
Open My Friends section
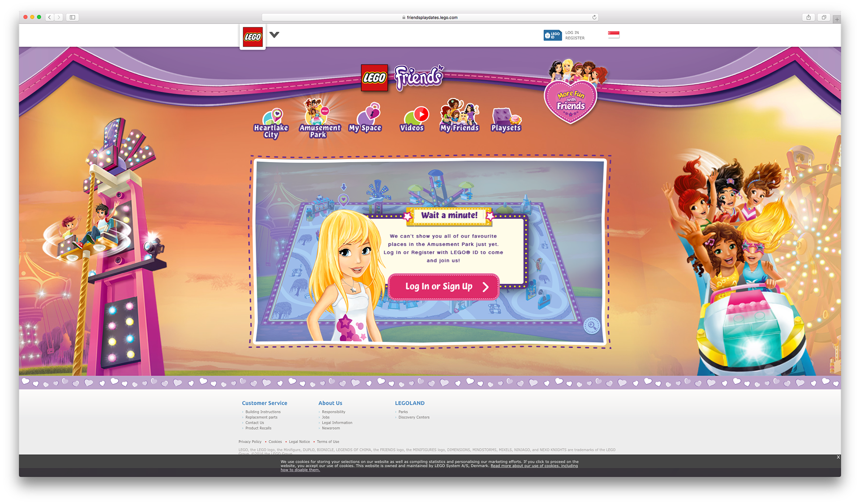point(460,116)
